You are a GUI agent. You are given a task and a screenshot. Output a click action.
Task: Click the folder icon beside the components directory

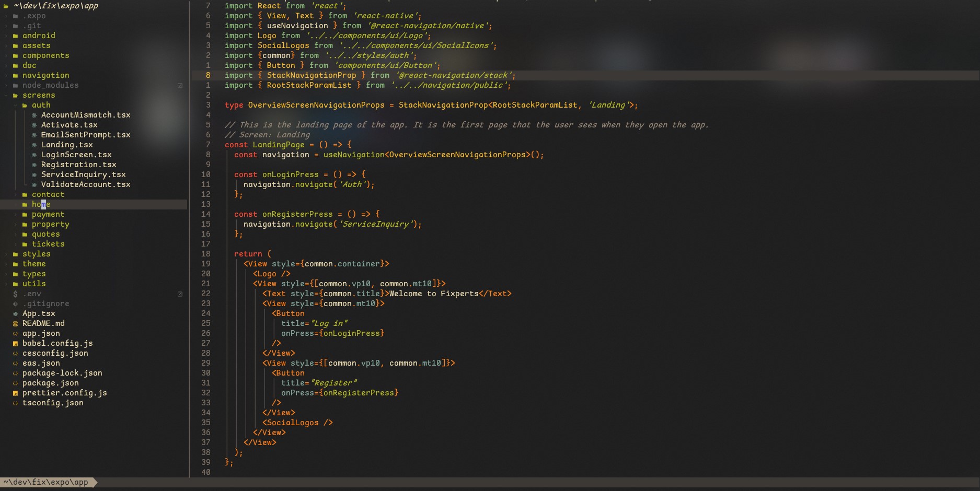(x=15, y=56)
